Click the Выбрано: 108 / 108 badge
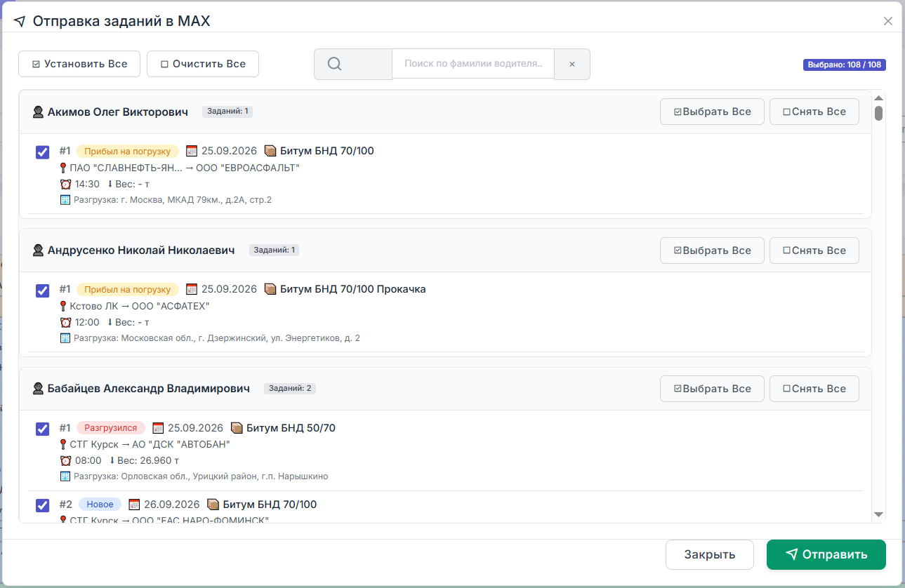905x588 pixels. click(845, 65)
